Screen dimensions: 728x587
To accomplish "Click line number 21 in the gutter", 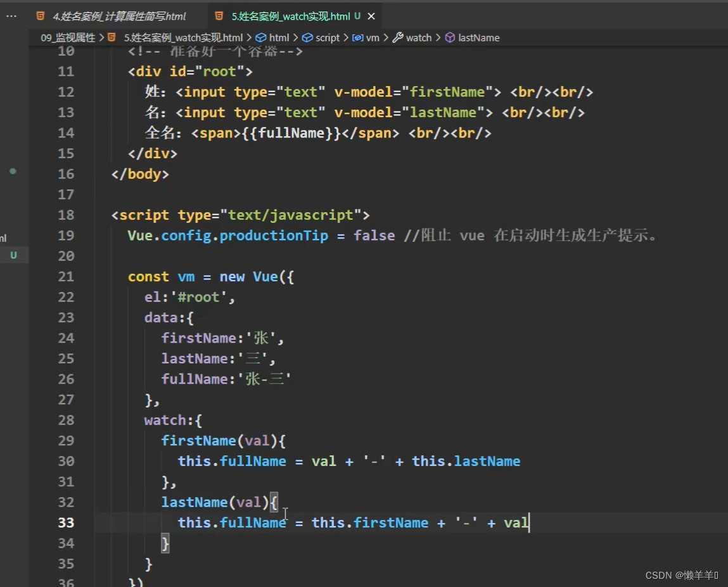I will pyautogui.click(x=66, y=277).
